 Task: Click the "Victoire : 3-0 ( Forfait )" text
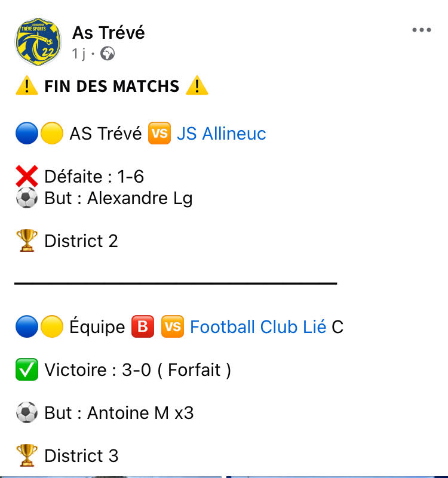tap(137, 370)
